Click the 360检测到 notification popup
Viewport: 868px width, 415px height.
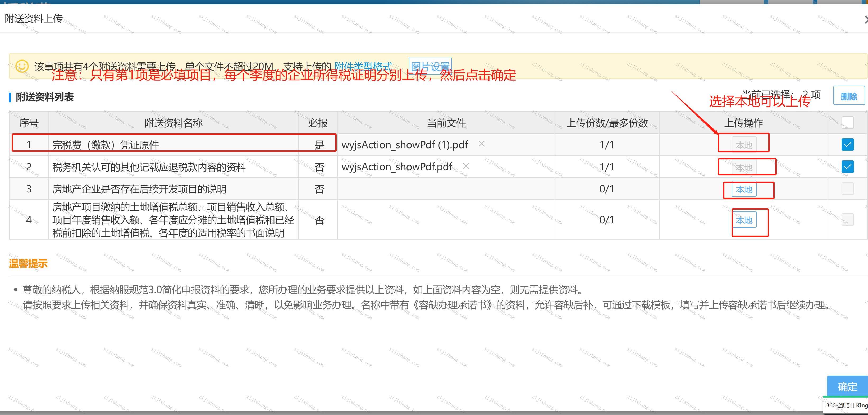pyautogui.click(x=846, y=405)
